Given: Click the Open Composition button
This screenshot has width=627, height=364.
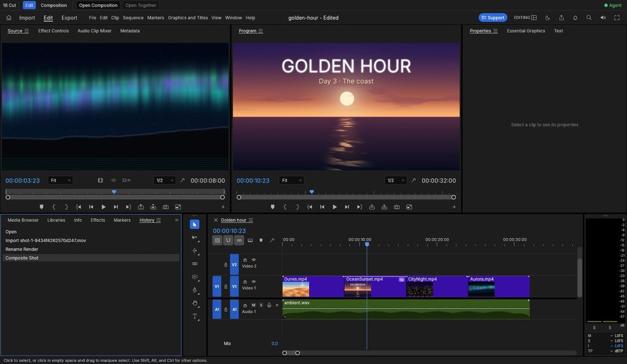Looking at the screenshot, I should click(x=98, y=5).
